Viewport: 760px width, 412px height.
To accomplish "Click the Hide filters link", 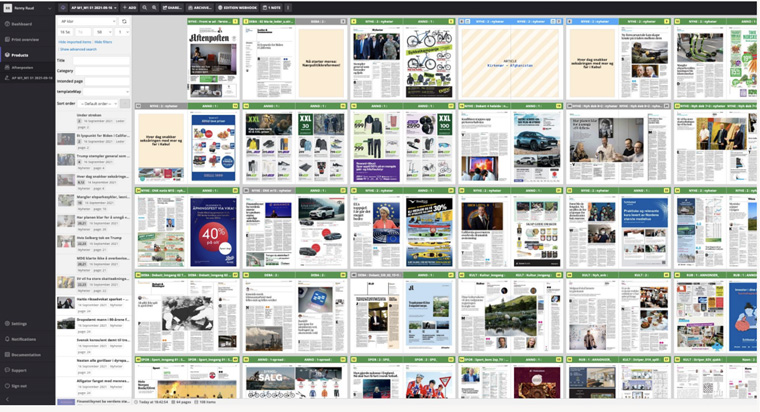I will tap(103, 42).
